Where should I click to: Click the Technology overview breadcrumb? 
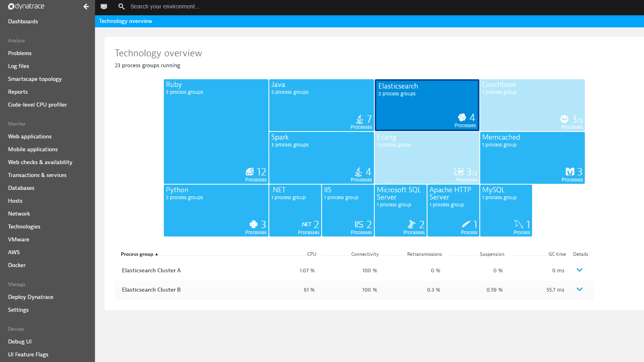pyautogui.click(x=126, y=21)
